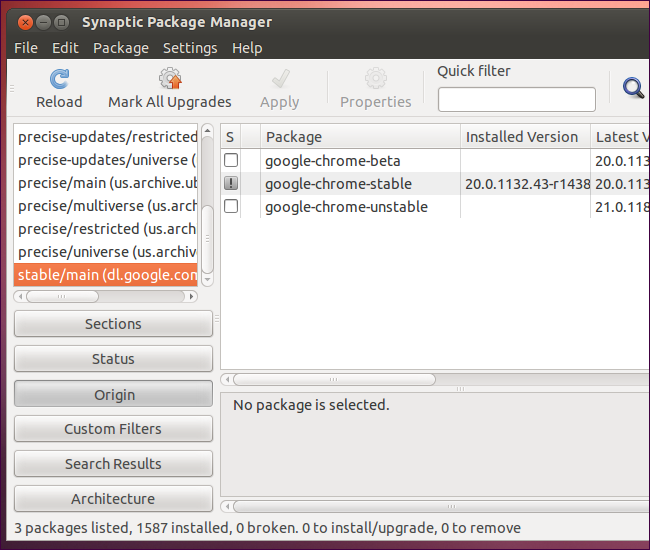This screenshot has height=550, width=650.
Task: Click the status bar packages summary text
Action: click(267, 528)
